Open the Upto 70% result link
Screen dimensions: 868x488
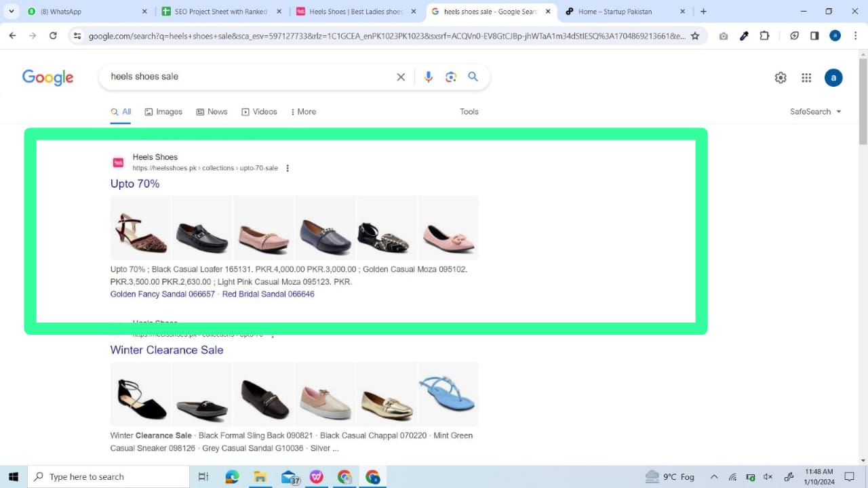pyautogui.click(x=135, y=184)
